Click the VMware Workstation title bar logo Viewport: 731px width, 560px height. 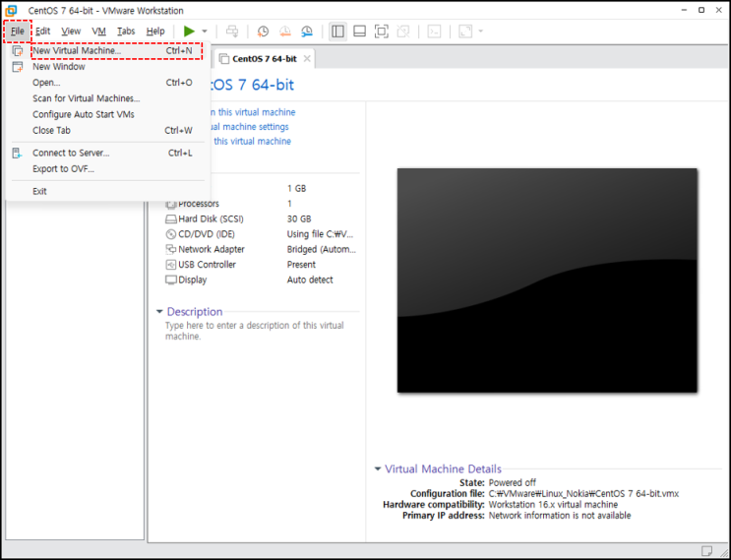11,10
